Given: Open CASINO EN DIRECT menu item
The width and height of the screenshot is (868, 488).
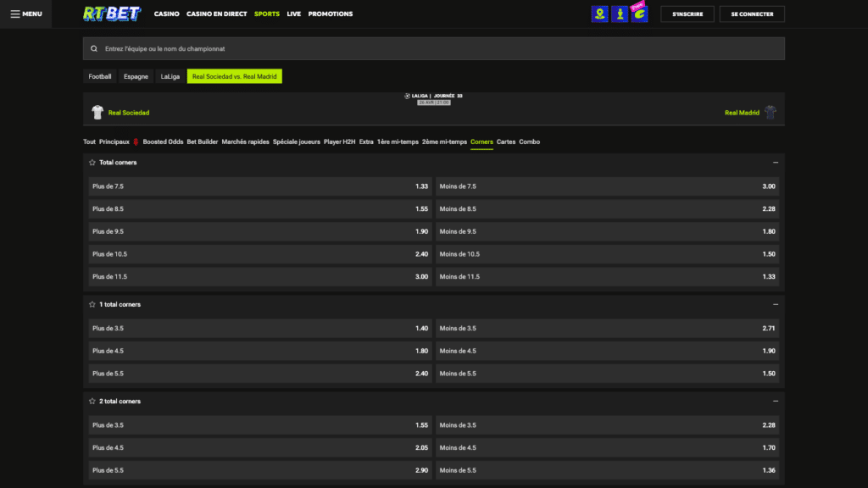Looking at the screenshot, I should click(216, 14).
